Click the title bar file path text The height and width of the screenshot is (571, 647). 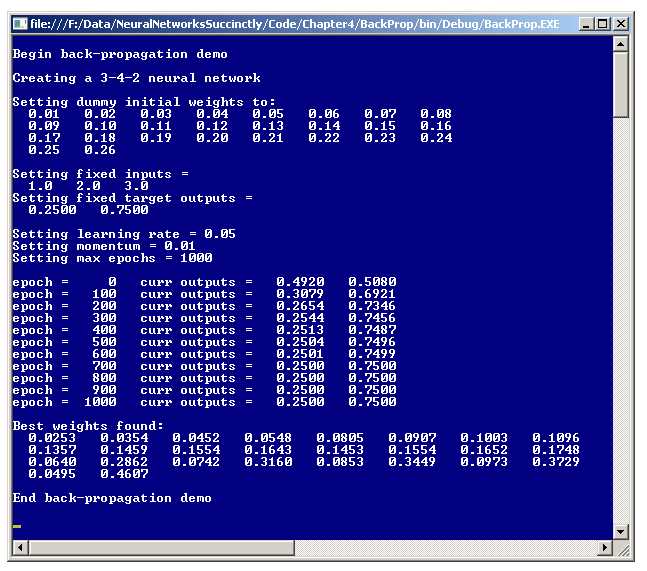[295, 24]
